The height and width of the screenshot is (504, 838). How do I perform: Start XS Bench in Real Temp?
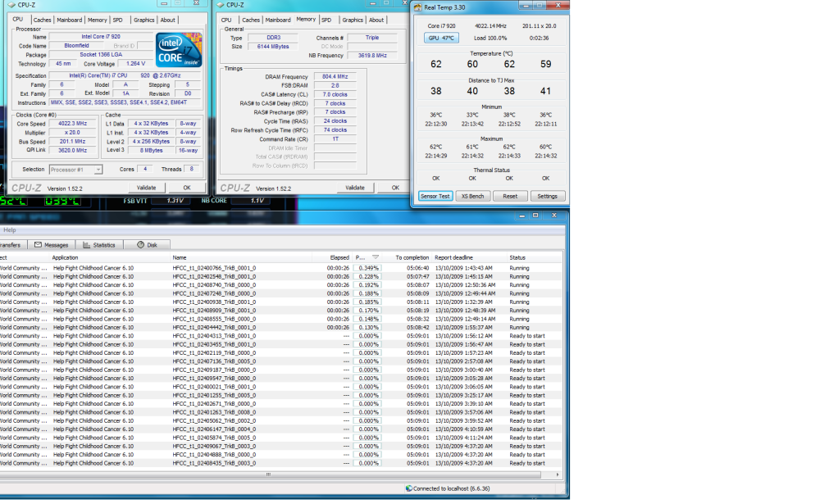click(472, 196)
